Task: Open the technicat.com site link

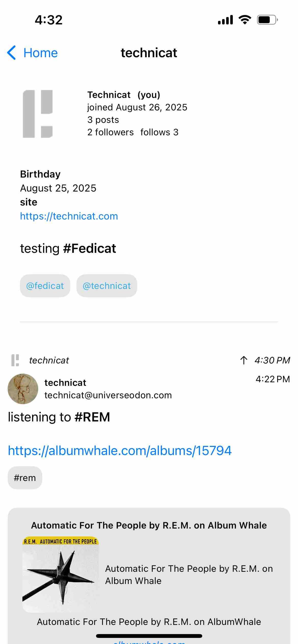Action: 69,216
